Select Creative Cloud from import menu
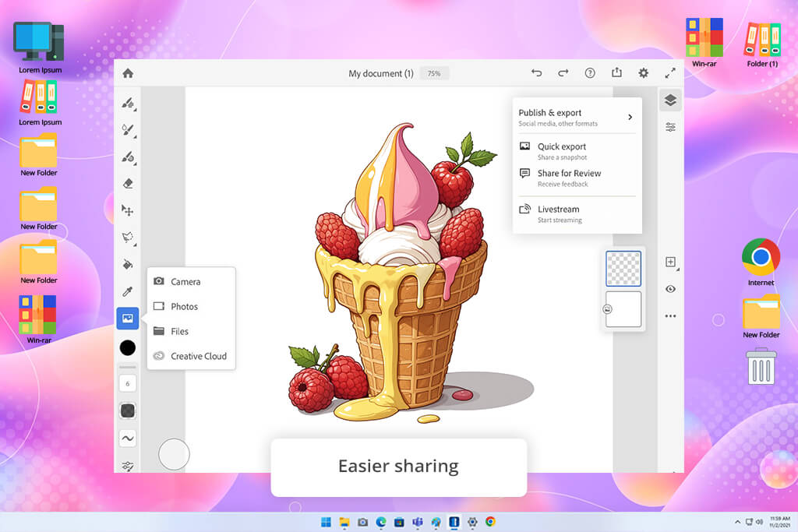Image resolution: width=798 pixels, height=532 pixels. click(198, 356)
